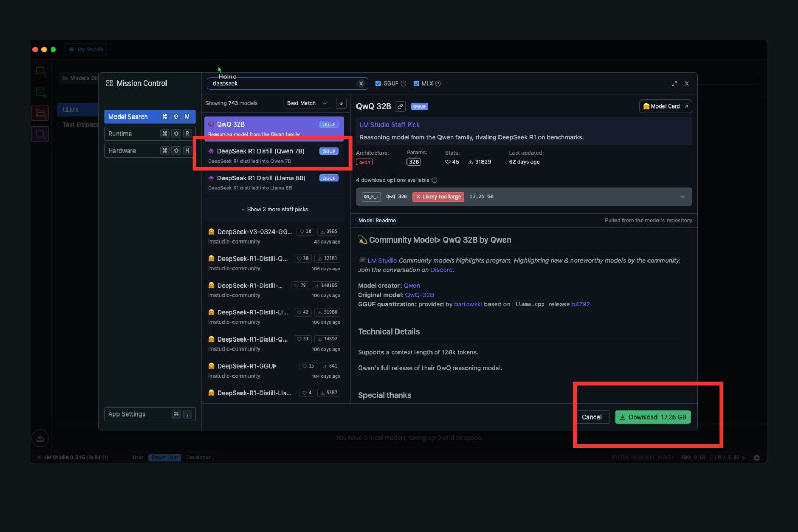Click the GGUF help question-mark icon
798x532 pixels.
click(403, 84)
